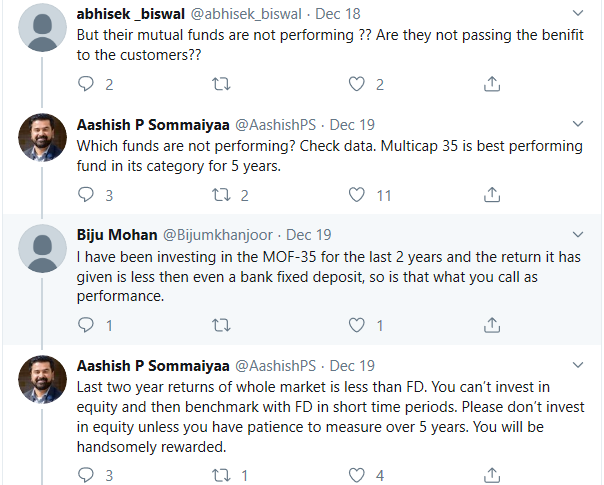Like abhisek_biswal's tweet
604x485 pixels.
356,84
